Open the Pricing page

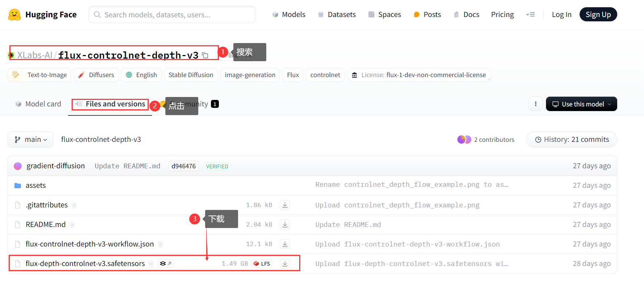503,14
